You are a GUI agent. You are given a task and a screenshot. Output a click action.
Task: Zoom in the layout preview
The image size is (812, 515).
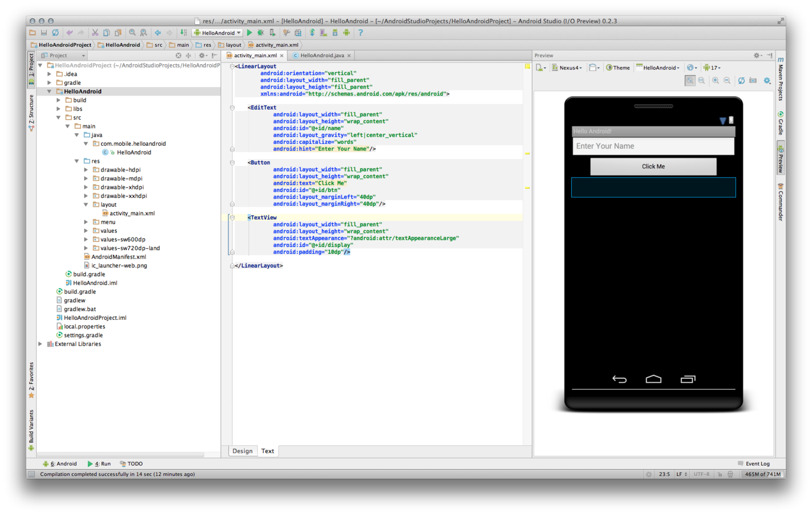pos(715,81)
